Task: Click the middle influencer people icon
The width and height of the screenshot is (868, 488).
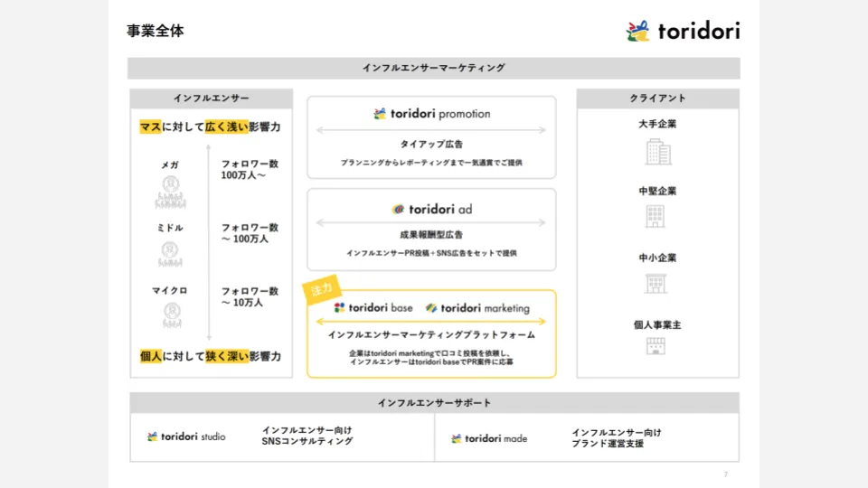Action: 170,253
